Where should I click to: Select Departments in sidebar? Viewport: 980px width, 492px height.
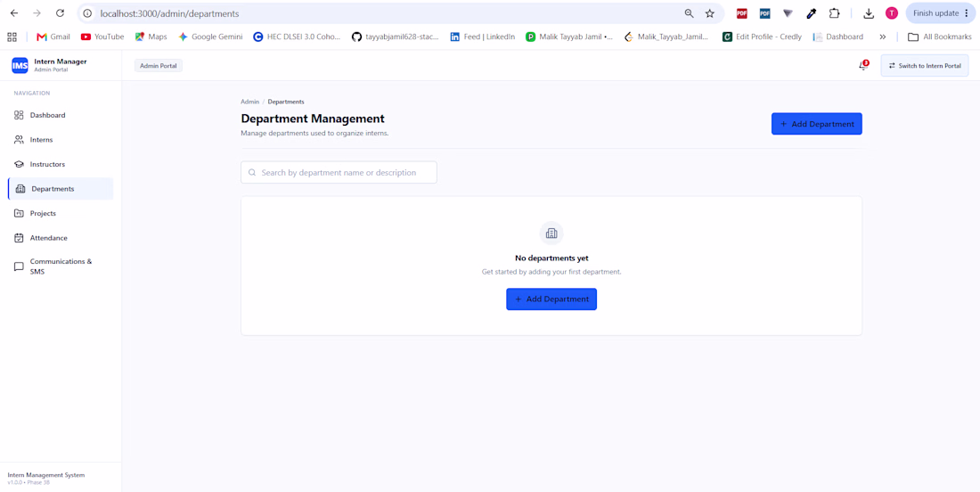tap(61, 189)
